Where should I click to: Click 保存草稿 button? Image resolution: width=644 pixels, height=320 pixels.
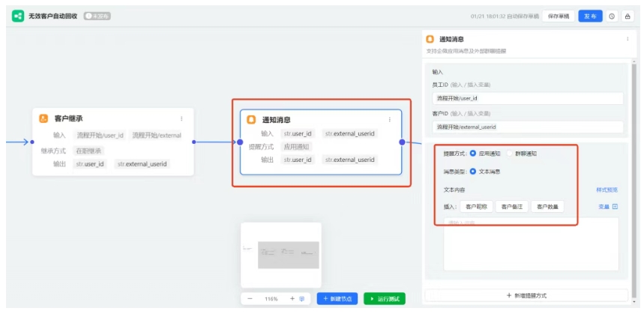[558, 16]
